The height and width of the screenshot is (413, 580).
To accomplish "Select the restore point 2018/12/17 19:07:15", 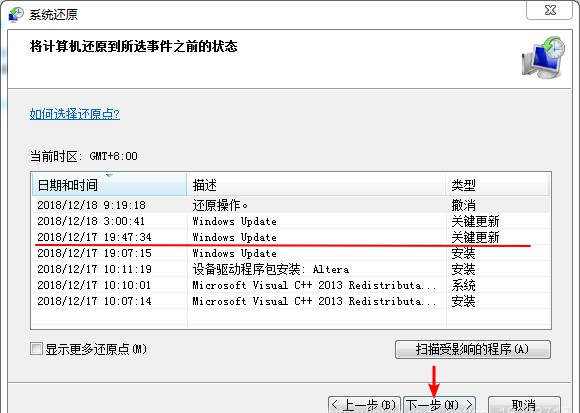I will [x=291, y=253].
